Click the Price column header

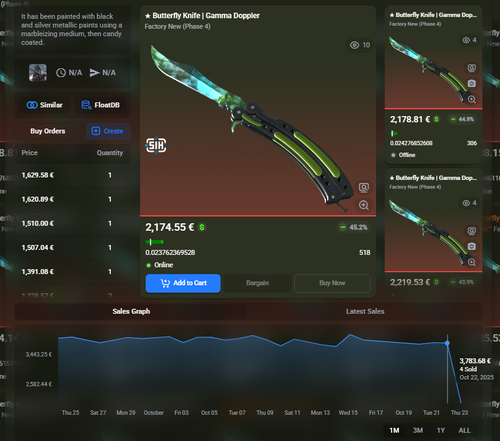point(29,153)
